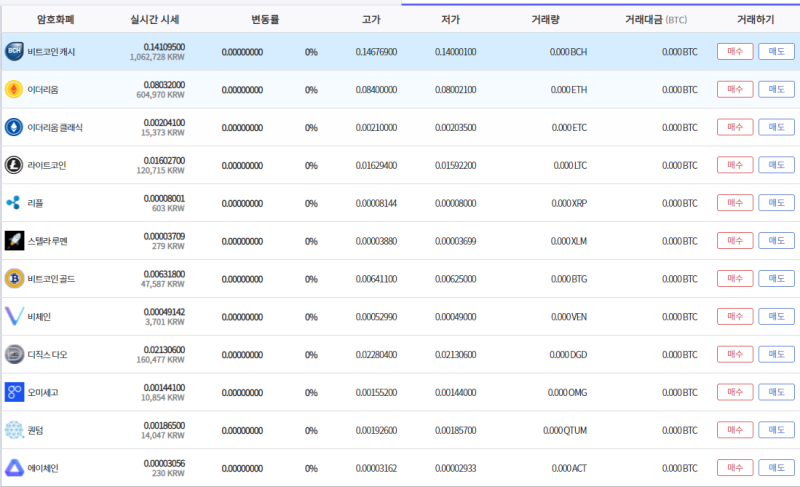Image resolution: width=800 pixels, height=487 pixels.
Task: Click 매도 button for 비트코인 캐시
Action: pyautogui.click(x=777, y=52)
